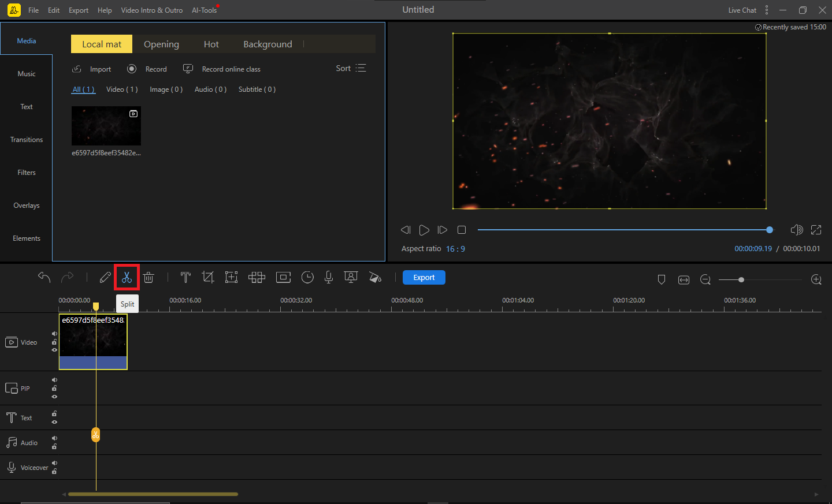This screenshot has height=504, width=832.
Task: Mute the Audio track speaker toggle
Action: pyautogui.click(x=54, y=438)
